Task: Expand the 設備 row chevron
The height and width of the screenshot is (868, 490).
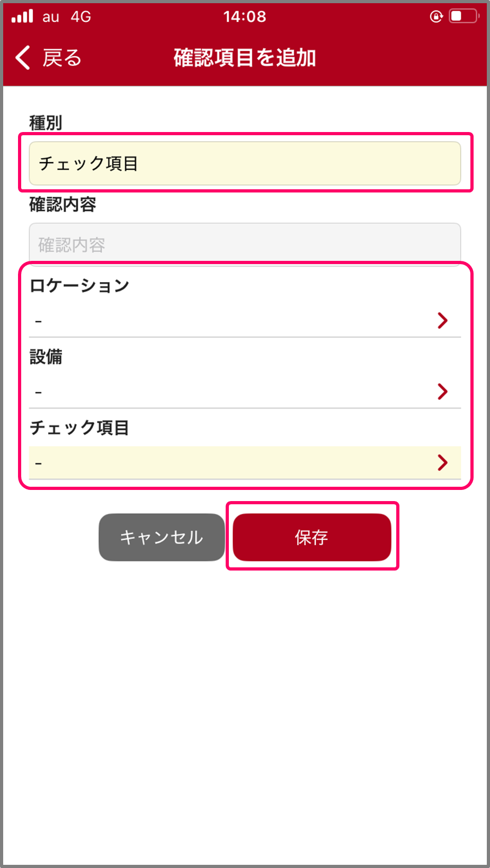Action: click(x=442, y=391)
